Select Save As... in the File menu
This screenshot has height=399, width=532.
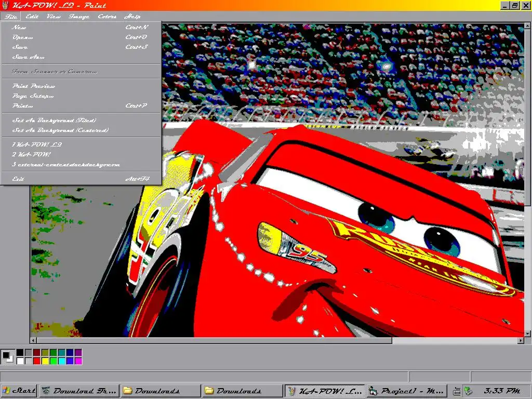tap(81, 57)
